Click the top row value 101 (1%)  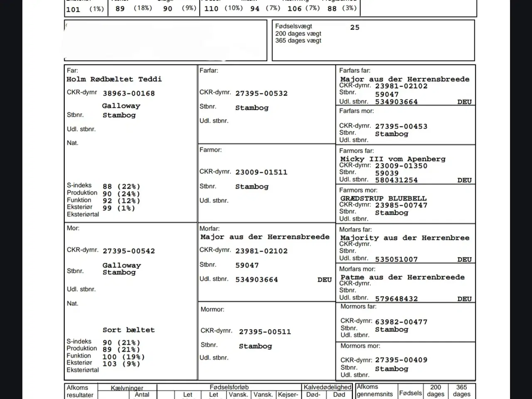coord(85,9)
